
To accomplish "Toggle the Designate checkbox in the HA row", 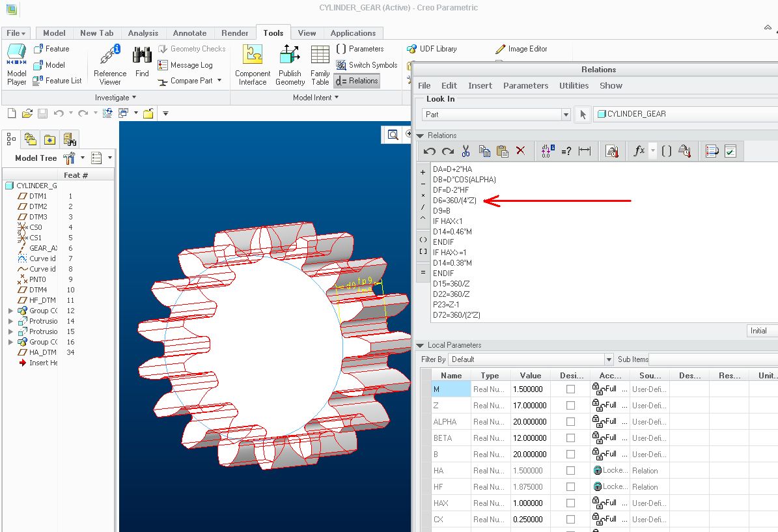I will pos(570,470).
